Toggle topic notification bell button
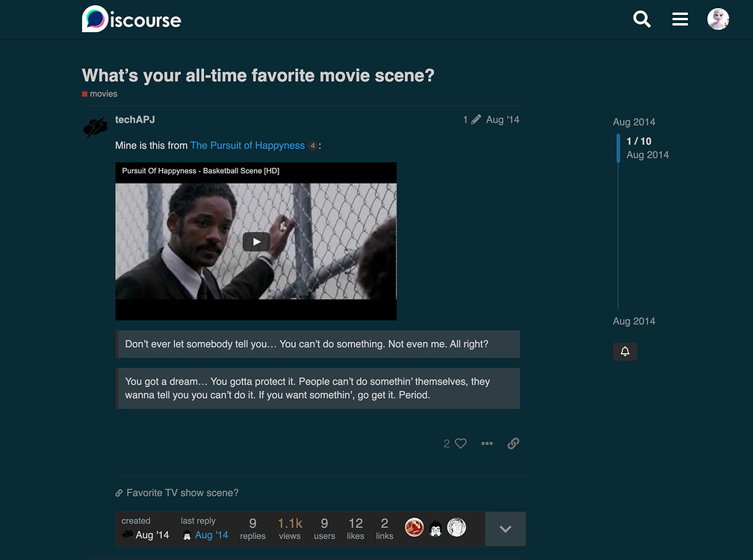Screen dimensions: 753x560 click(x=625, y=352)
